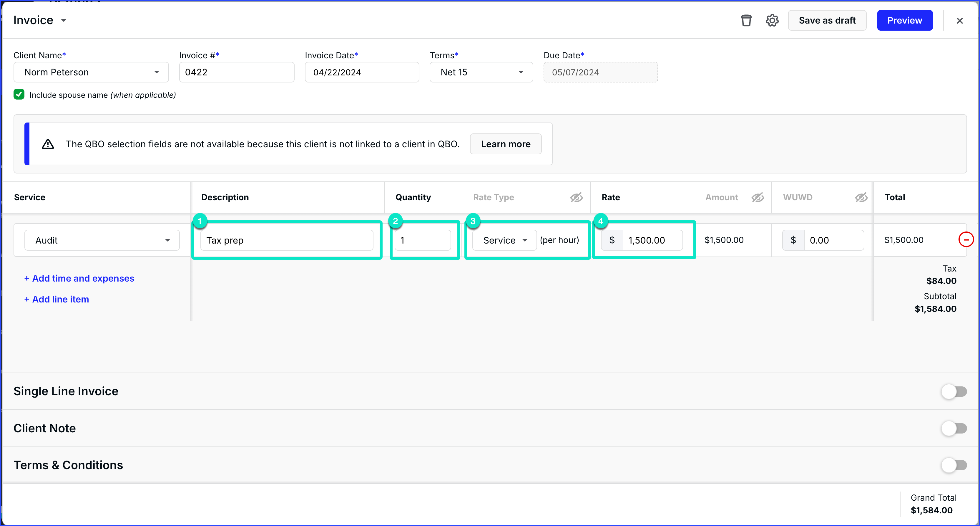Click the Invoice # input field
Screen dimensions: 980x526
coord(237,72)
